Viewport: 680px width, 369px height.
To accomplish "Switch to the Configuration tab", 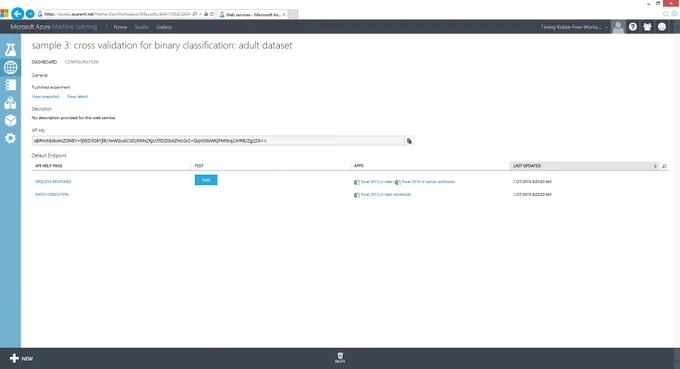I will 82,62.
